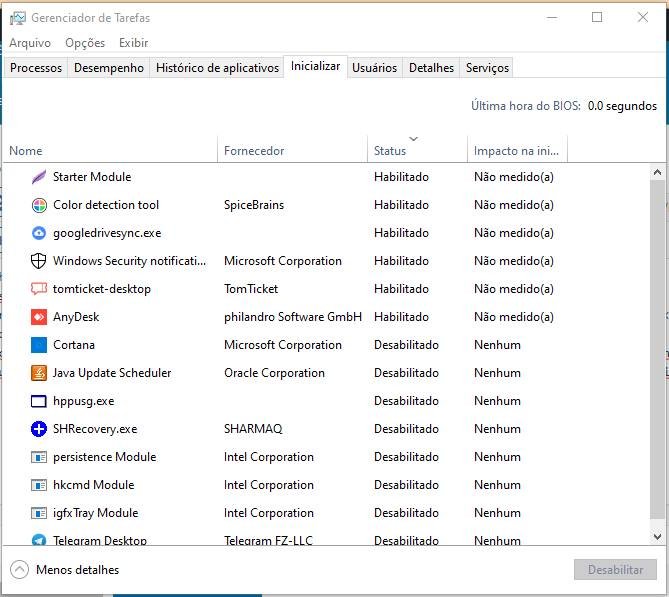Select the Java Update Scheduler entry

[x=112, y=373]
